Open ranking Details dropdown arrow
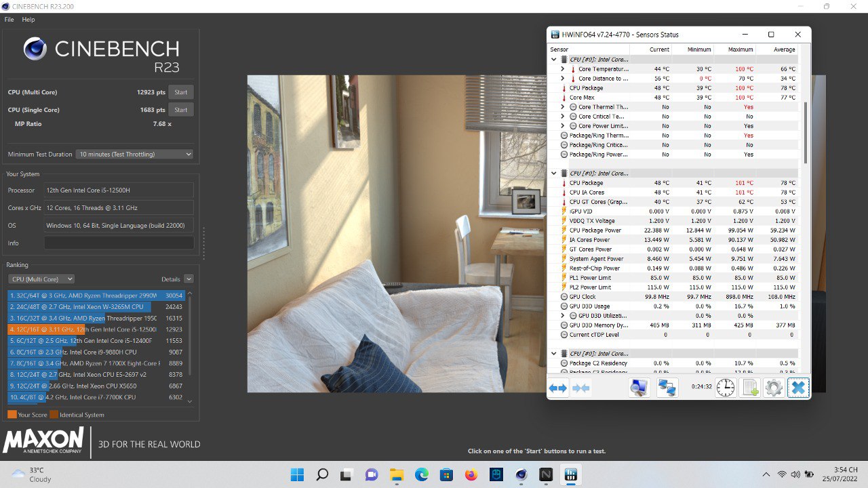868x488 pixels. coord(189,279)
